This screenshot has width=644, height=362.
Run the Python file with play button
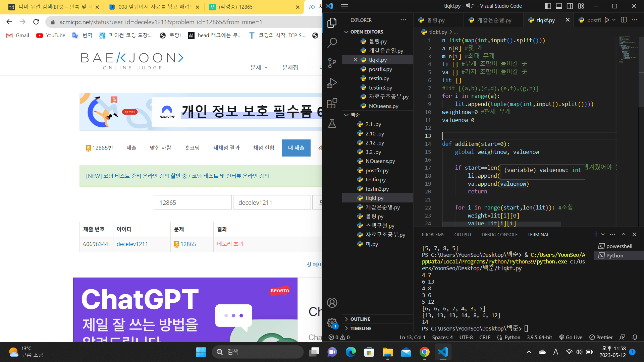[x=607, y=20]
